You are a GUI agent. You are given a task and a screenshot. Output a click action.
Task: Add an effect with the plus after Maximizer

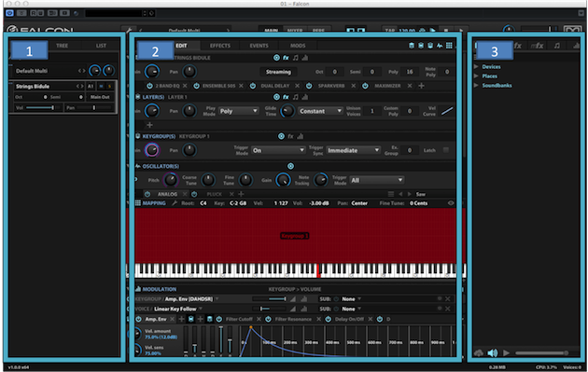(422, 86)
